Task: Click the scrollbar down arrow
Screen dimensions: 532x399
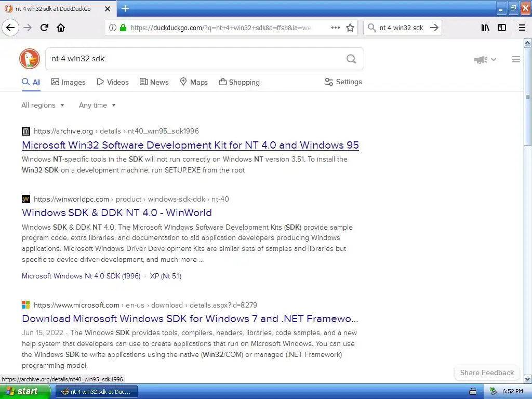Action: tap(528, 379)
